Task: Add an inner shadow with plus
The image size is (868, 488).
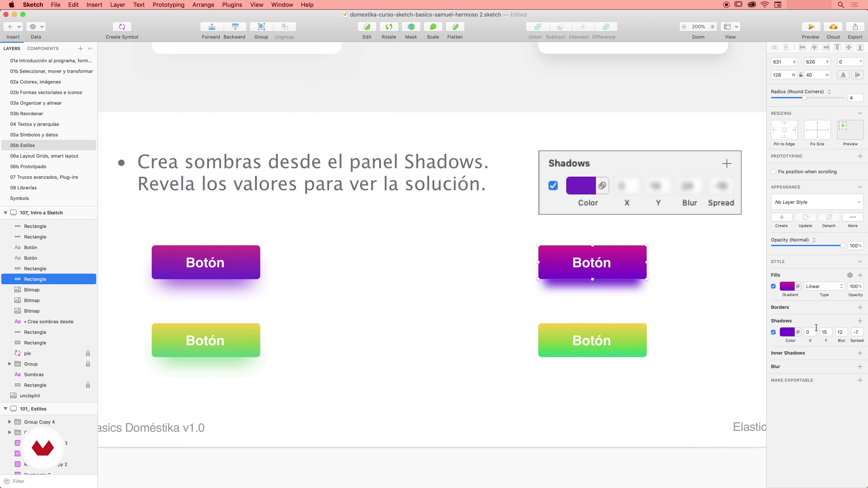Action: (860, 353)
